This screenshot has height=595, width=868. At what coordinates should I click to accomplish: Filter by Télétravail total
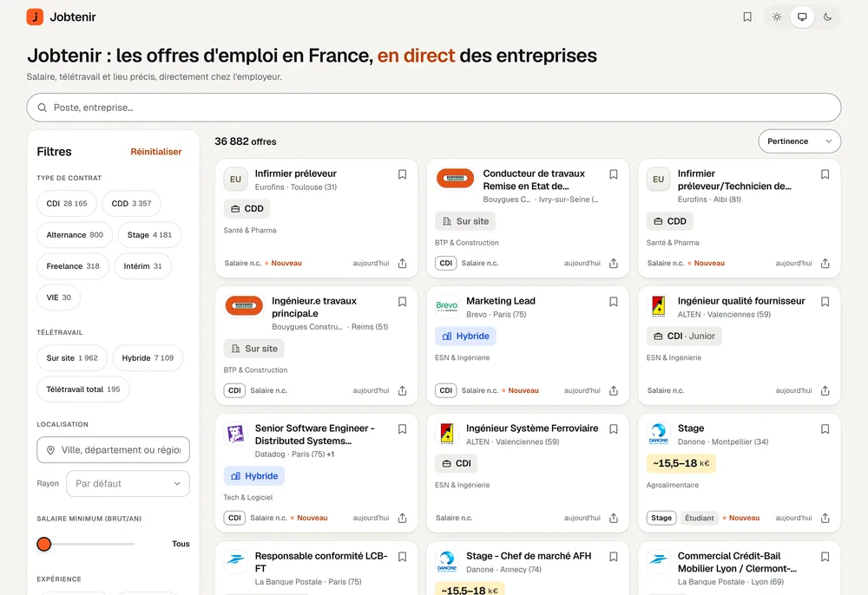[x=83, y=389]
